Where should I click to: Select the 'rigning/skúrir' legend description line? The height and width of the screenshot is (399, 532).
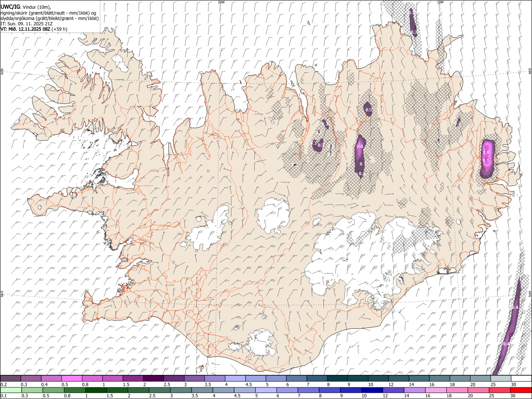click(x=48, y=13)
